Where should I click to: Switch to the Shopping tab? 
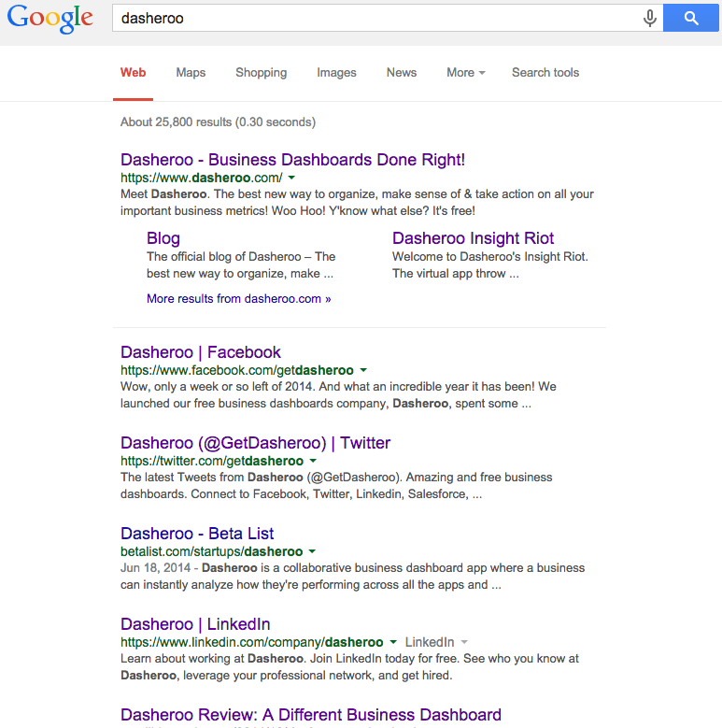pos(261,72)
